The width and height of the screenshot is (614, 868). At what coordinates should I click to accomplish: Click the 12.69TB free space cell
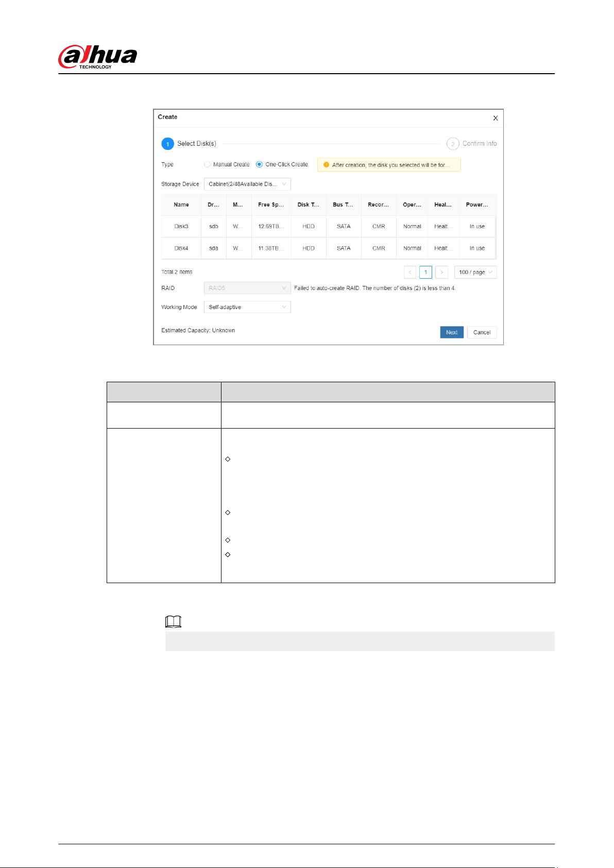[x=271, y=226]
